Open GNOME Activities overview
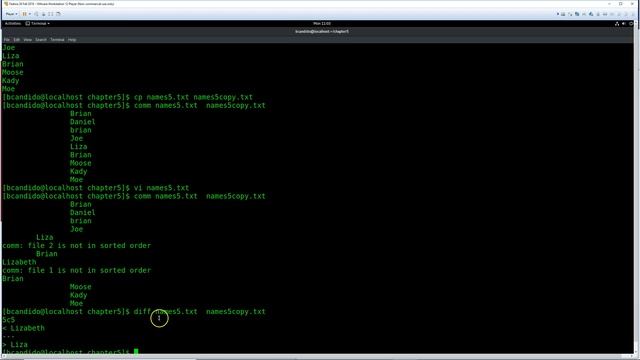This screenshot has width=640, height=360. [x=13, y=23]
